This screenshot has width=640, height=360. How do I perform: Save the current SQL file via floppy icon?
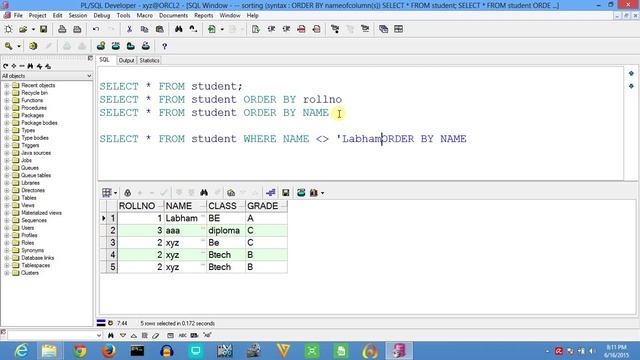[x=43, y=29]
